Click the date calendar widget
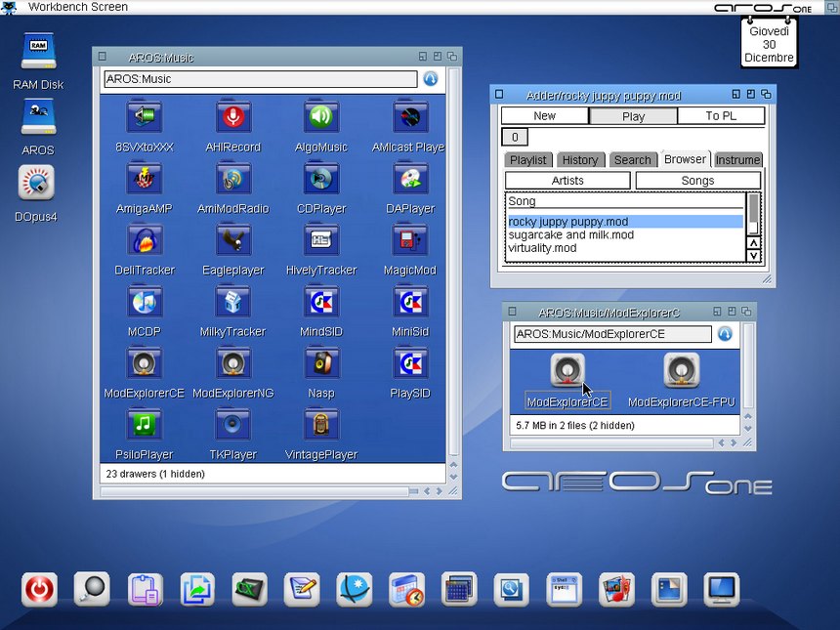Screen dimensions: 840x630 click(x=770, y=42)
